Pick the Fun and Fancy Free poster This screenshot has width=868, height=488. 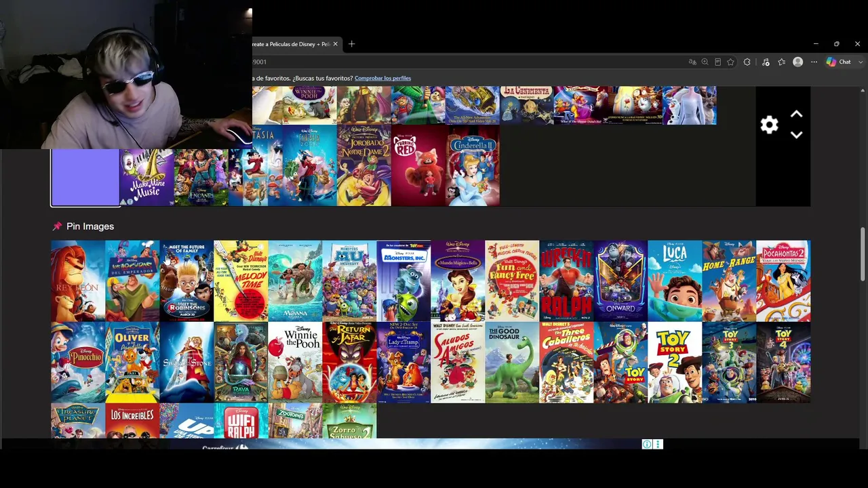512,281
